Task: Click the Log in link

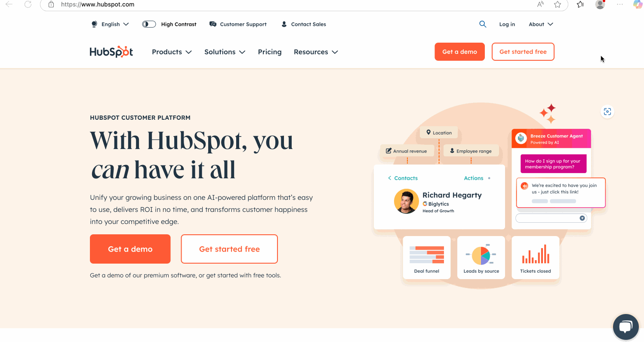Action: point(507,24)
